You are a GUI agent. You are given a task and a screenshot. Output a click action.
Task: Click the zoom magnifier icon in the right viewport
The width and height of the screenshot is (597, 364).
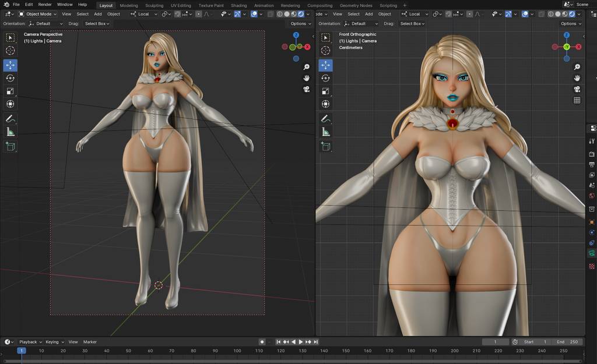[x=577, y=67]
